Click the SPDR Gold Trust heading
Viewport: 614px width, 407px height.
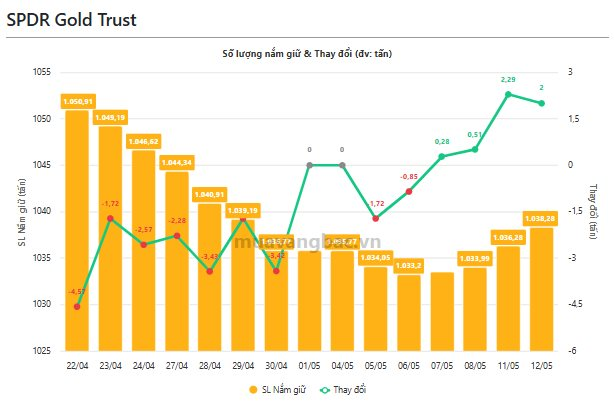(x=72, y=20)
